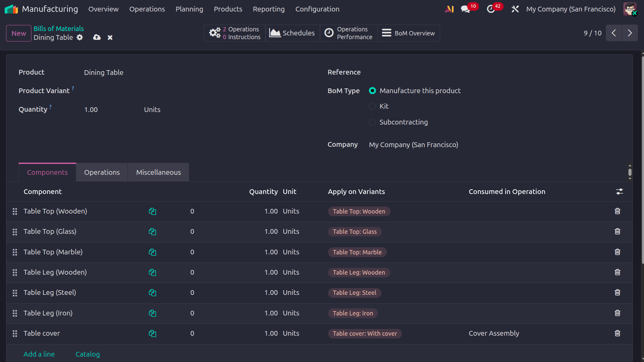Open the Products menu
Image resolution: width=644 pixels, height=362 pixels.
click(x=228, y=9)
